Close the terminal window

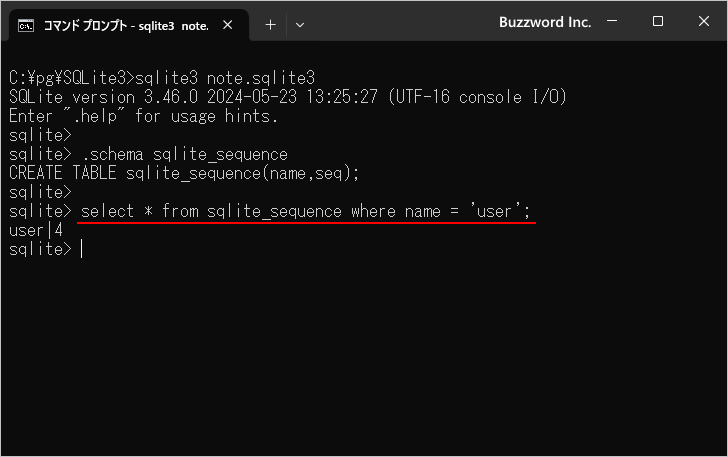coord(704,22)
